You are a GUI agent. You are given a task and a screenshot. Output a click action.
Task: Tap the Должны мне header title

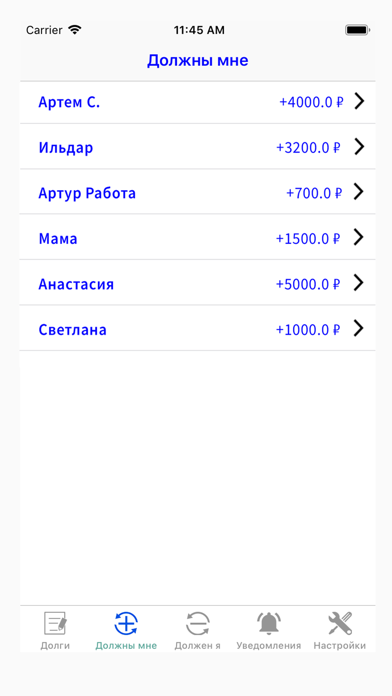coord(198,61)
